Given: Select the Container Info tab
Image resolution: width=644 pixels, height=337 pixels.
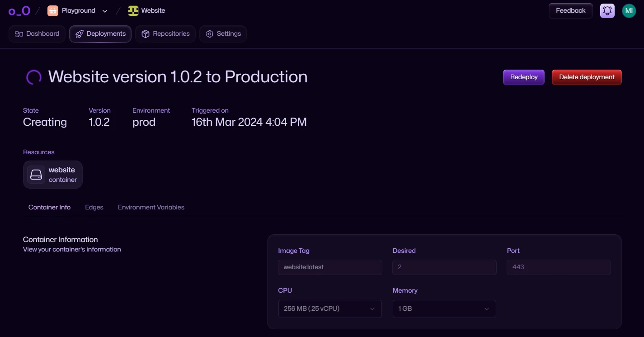Looking at the screenshot, I should (x=49, y=207).
